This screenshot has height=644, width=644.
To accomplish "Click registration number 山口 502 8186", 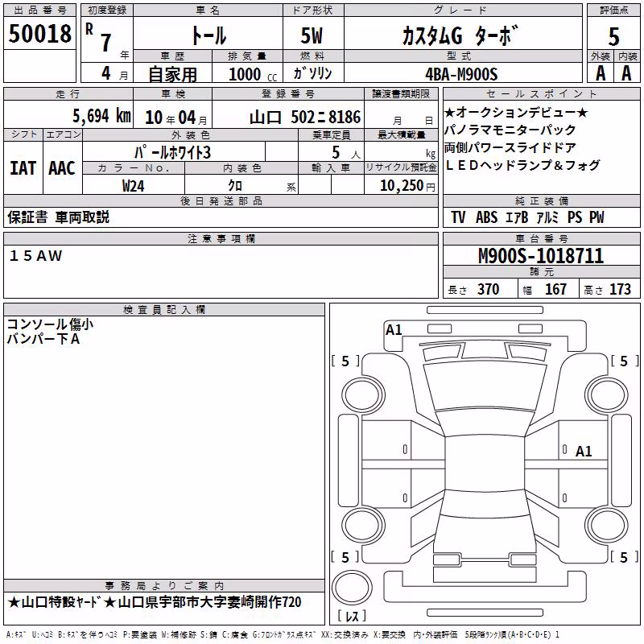I will coord(305,118).
